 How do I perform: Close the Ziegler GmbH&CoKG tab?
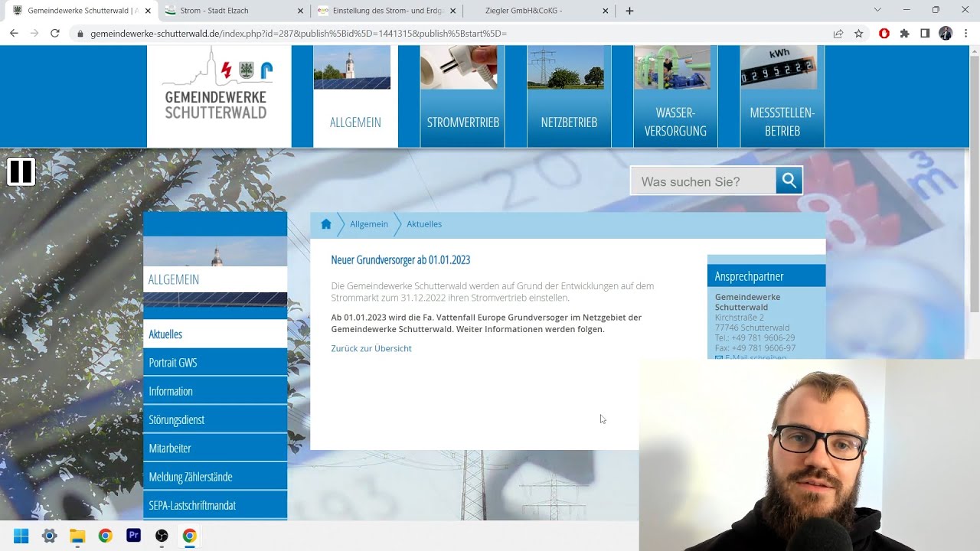(x=606, y=11)
